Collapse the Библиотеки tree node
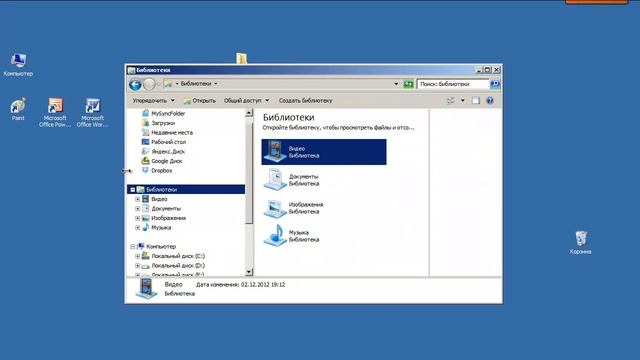640x360 pixels. point(133,190)
